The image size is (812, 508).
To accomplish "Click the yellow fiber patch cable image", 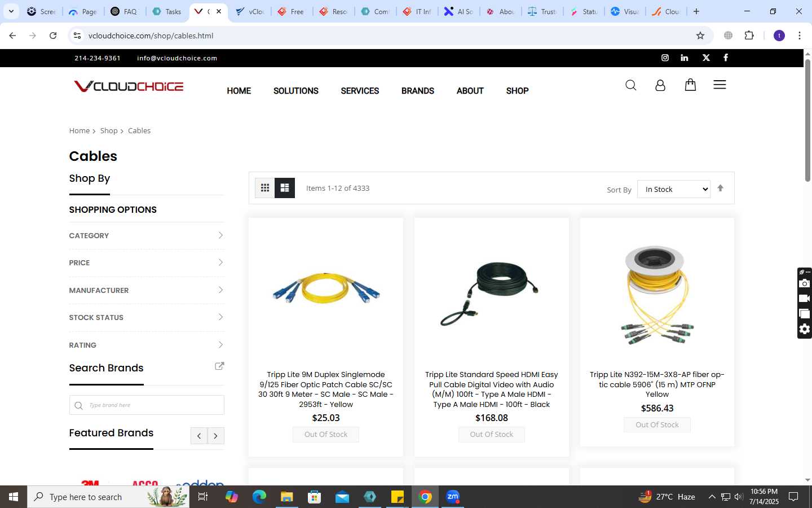I will 326,289.
